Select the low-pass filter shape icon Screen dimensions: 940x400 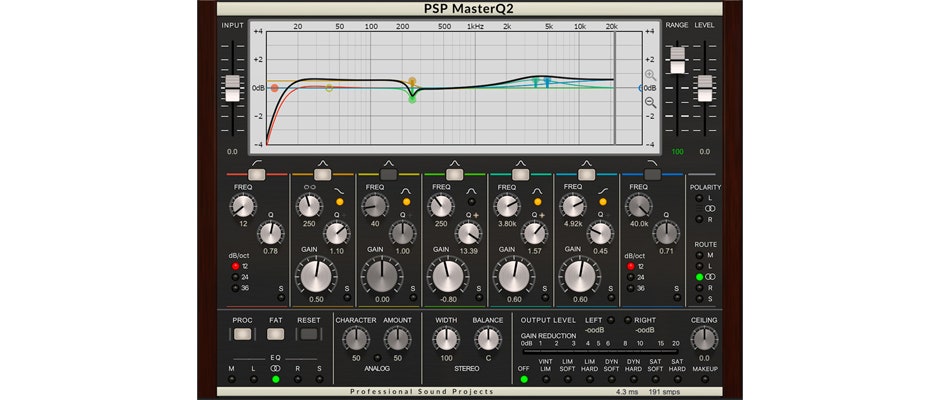click(x=653, y=160)
